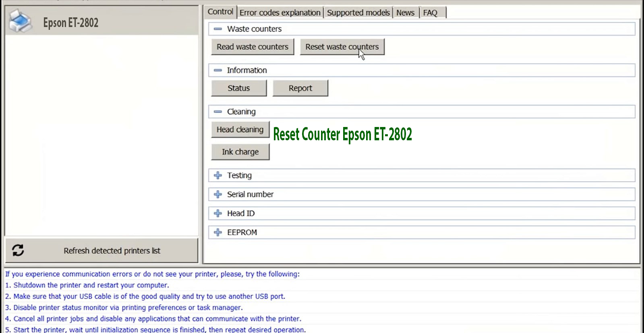This screenshot has width=644, height=333.
Task: Click the 'Disable printer status monitor' line
Action: 124,308
